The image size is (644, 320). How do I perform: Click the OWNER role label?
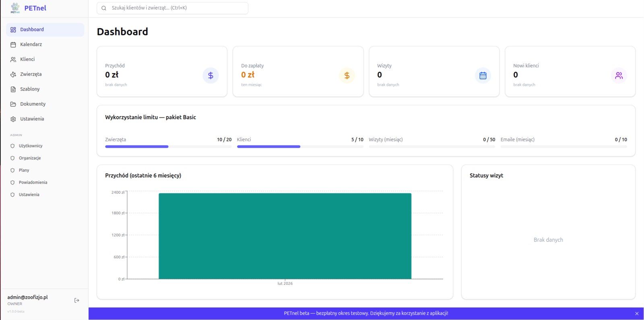click(x=15, y=304)
